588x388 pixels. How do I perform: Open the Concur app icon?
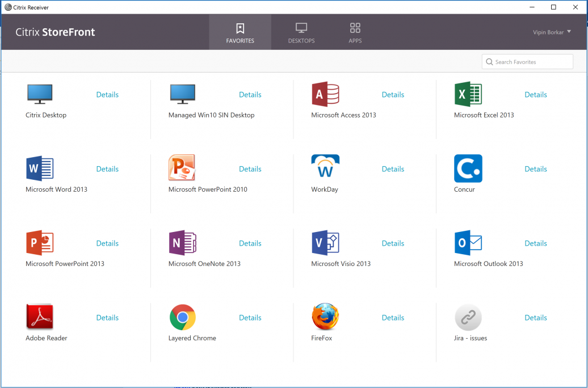(468, 168)
